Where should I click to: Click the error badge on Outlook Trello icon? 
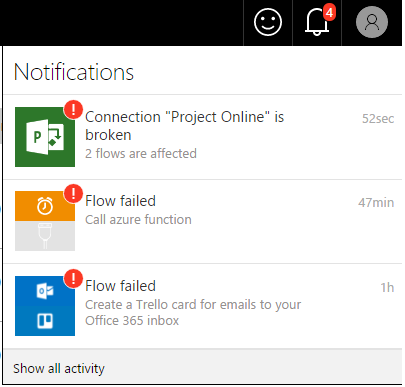click(73, 279)
